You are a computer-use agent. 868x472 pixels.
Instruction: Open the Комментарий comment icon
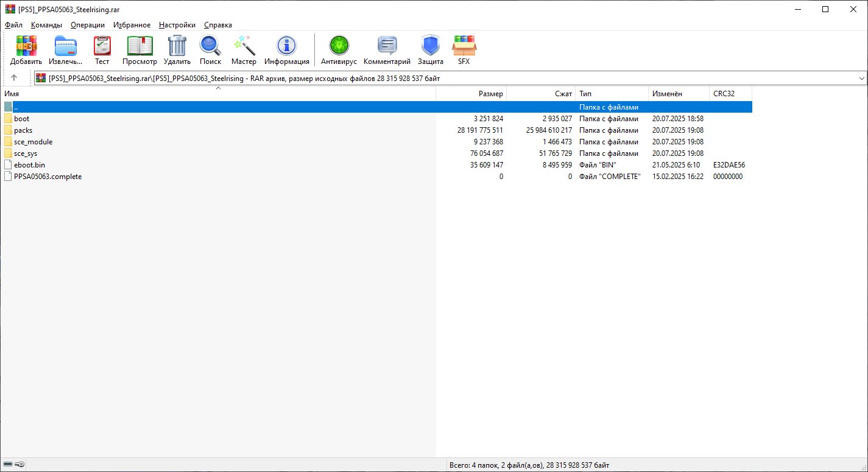(387, 46)
